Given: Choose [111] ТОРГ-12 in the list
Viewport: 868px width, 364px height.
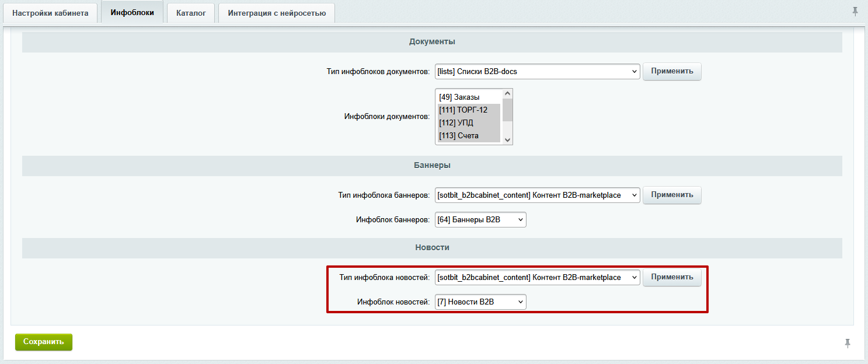Looking at the screenshot, I should tap(469, 110).
